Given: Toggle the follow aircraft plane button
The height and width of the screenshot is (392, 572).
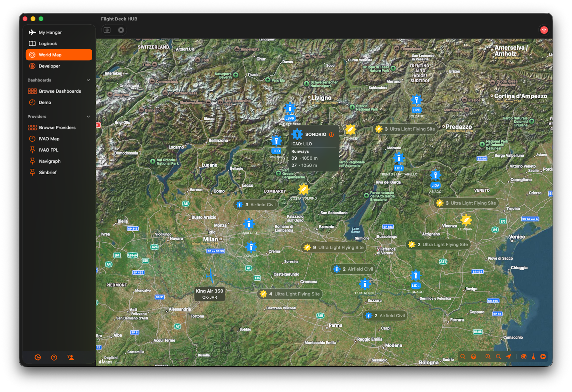Looking at the screenshot, I should (x=543, y=357).
